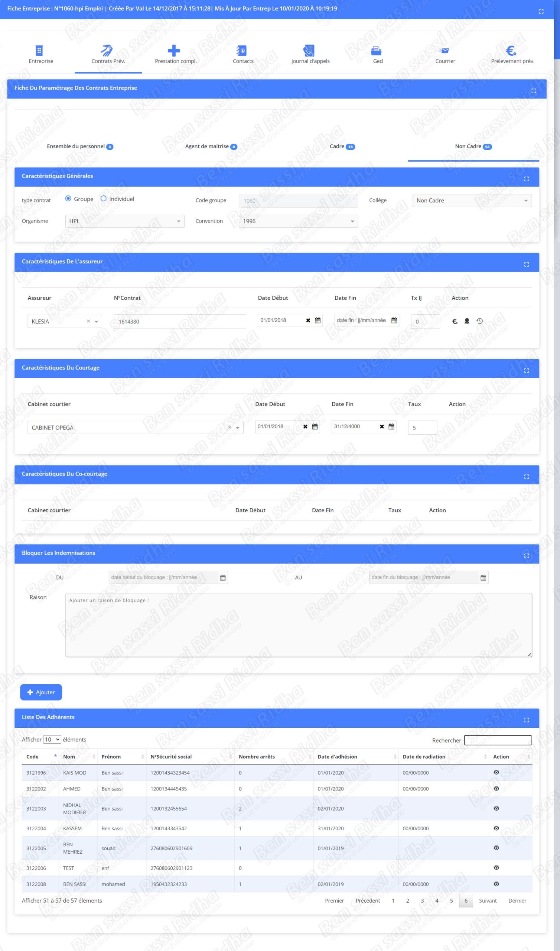
Task: Open the Collège Non Cadre dropdown
Action: pos(472,200)
